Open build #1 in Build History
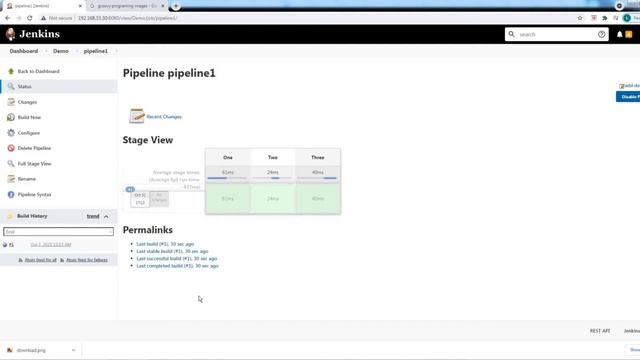Screen dimensions: 640x360 [x=11, y=245]
